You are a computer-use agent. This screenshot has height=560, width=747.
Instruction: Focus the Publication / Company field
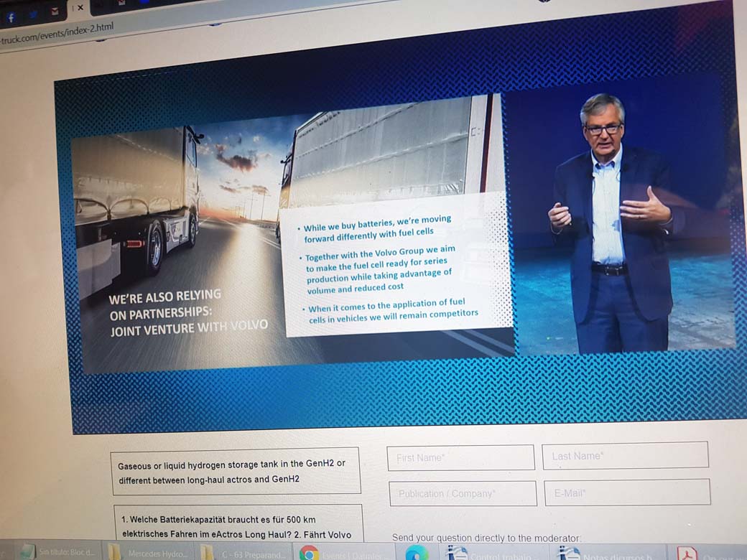(x=463, y=493)
